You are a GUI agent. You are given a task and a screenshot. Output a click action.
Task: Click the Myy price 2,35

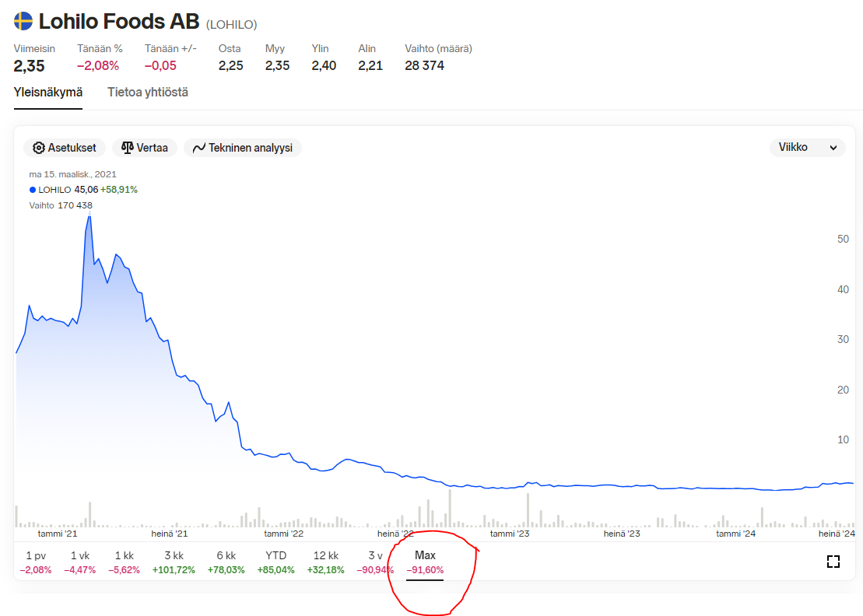(x=277, y=65)
